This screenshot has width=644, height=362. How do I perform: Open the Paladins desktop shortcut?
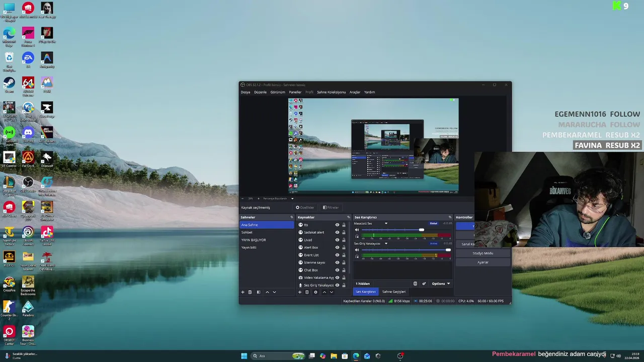pyautogui.click(x=28, y=309)
